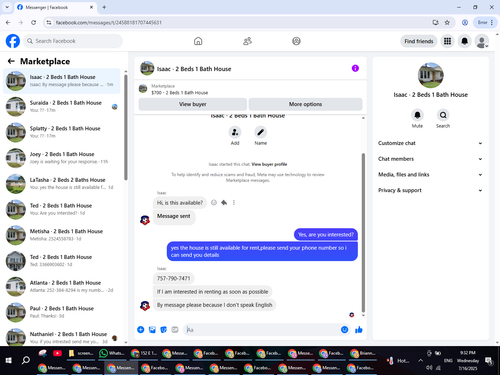Open the Suraida 2 Beds 1 Bath House chat
500x375 pixels.
click(62, 106)
